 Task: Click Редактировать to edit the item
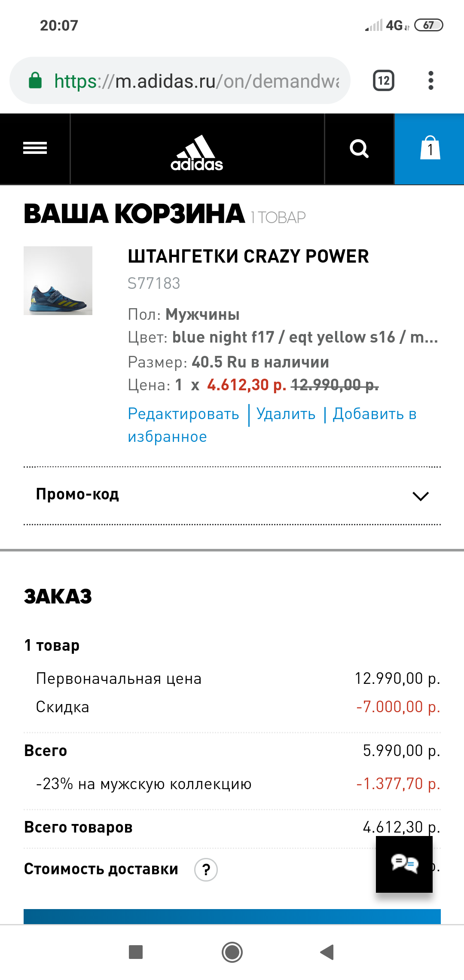click(183, 413)
